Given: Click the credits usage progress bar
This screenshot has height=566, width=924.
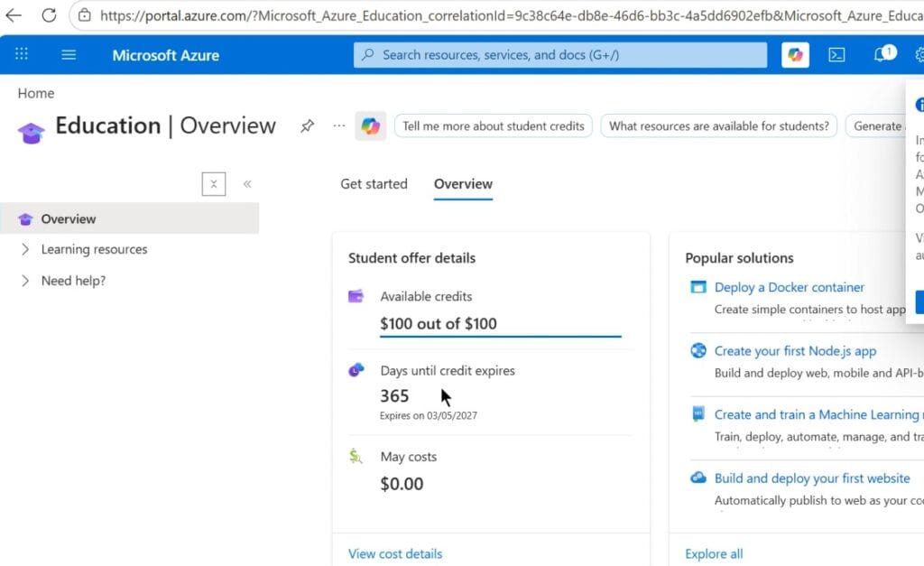Looking at the screenshot, I should [500, 336].
